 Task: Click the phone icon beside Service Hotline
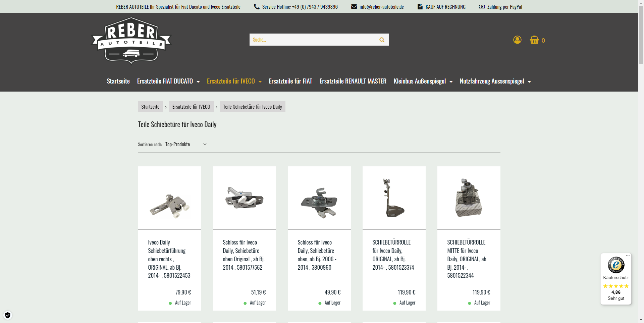point(257,6)
